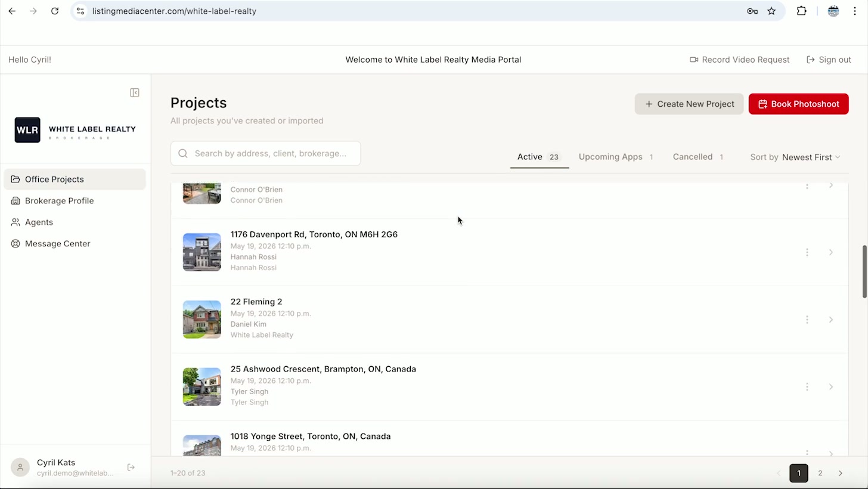Viewport: 868px width, 489px height.
Task: Open Connor O'Brien project via chevron
Action: pyautogui.click(x=830, y=186)
